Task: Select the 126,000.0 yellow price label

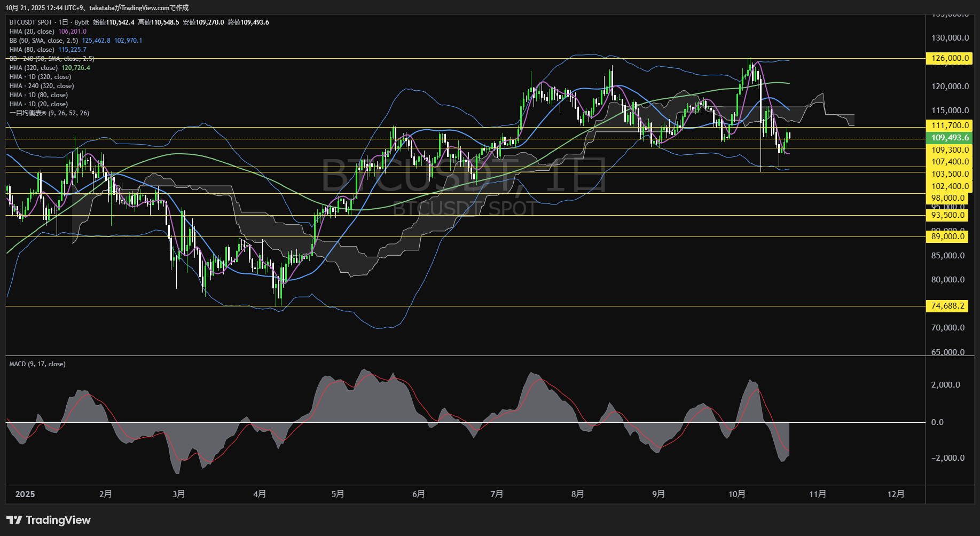Action: [x=949, y=58]
